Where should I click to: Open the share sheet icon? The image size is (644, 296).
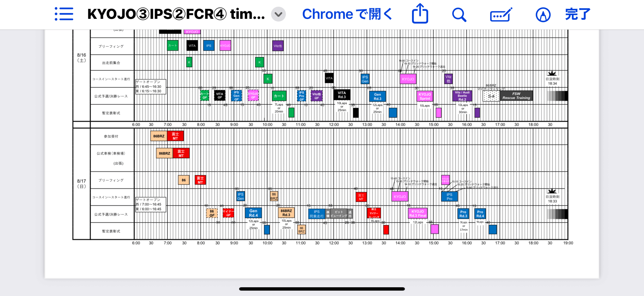tap(420, 14)
